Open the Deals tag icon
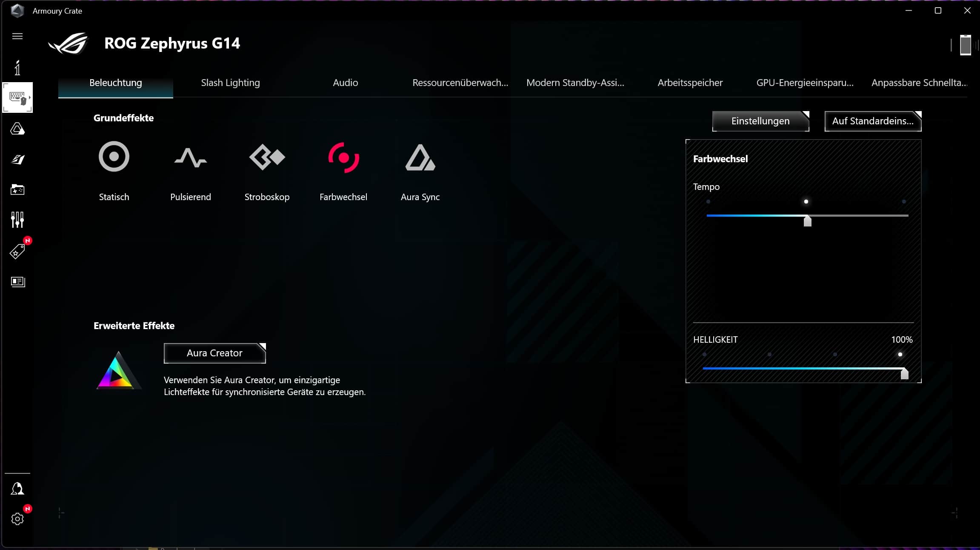Image resolution: width=980 pixels, height=550 pixels. pyautogui.click(x=17, y=251)
